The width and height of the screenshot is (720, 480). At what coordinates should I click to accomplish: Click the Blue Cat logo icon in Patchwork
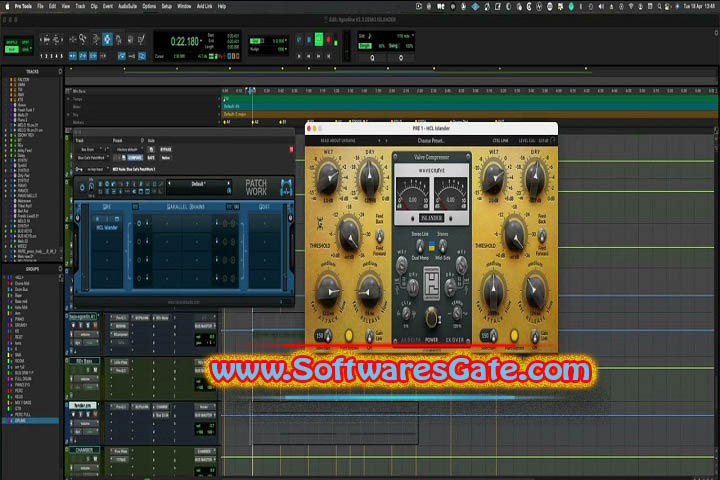(x=286, y=187)
